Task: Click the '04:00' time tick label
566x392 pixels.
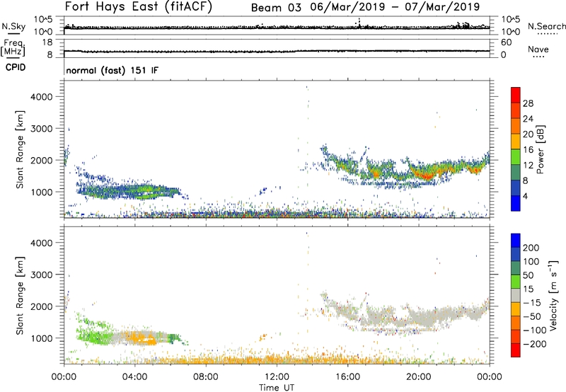Action: [x=134, y=377]
